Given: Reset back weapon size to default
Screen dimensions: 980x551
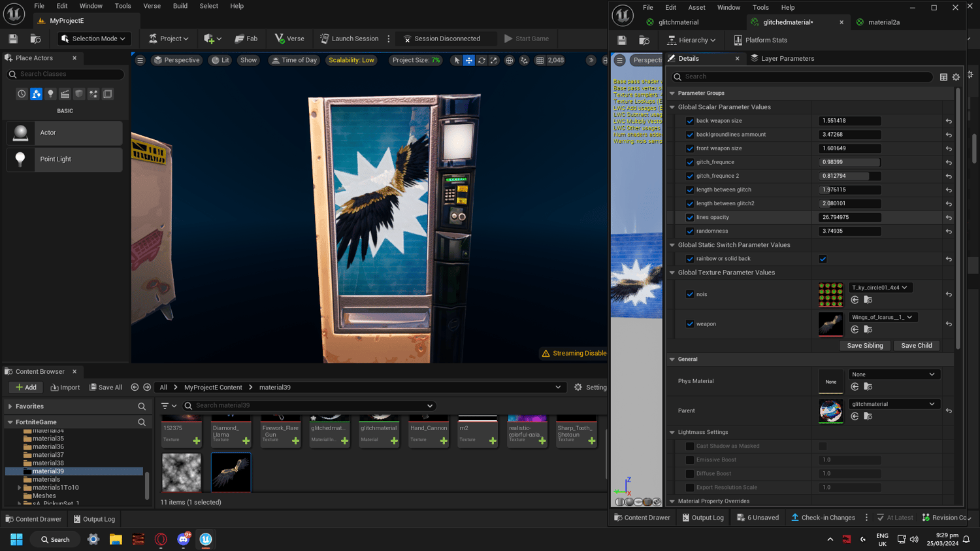Looking at the screenshot, I should click(x=949, y=121).
